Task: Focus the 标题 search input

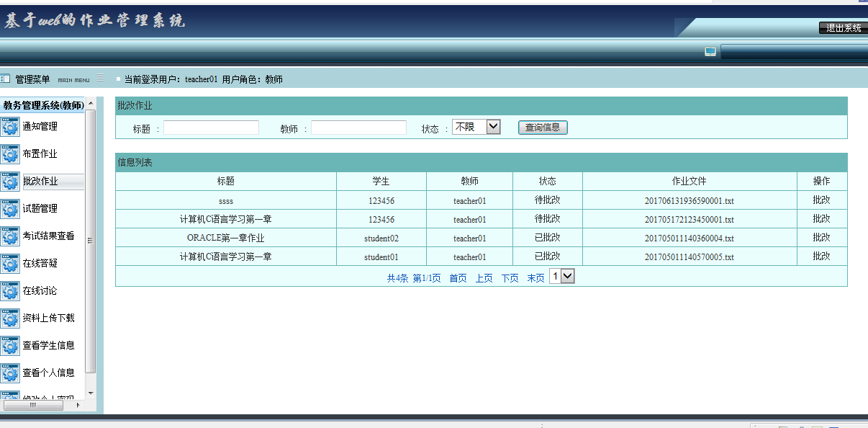Action: pos(211,128)
